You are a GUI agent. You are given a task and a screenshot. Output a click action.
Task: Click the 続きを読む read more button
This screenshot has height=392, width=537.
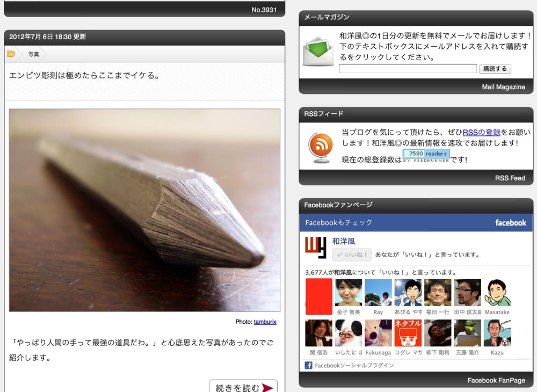click(x=243, y=387)
